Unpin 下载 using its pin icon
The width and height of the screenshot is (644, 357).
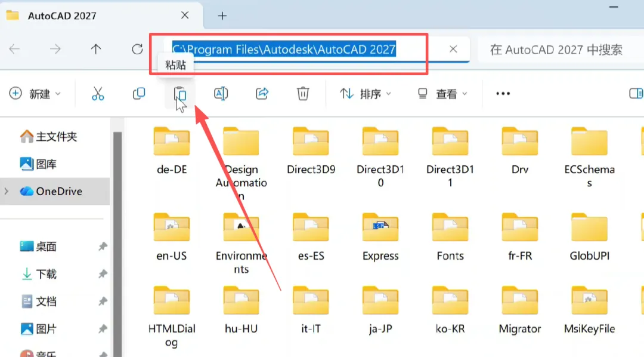click(103, 274)
